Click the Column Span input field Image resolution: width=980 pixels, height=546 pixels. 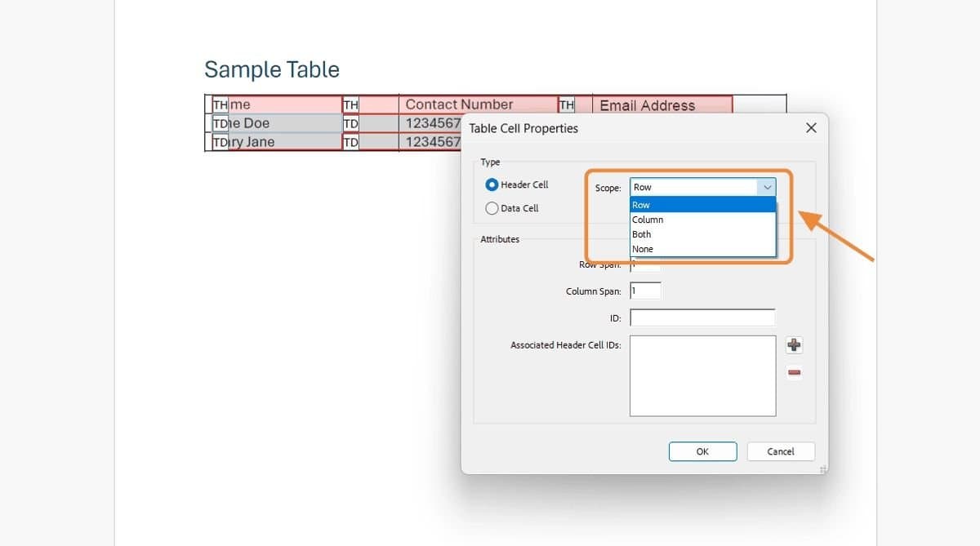(x=644, y=291)
